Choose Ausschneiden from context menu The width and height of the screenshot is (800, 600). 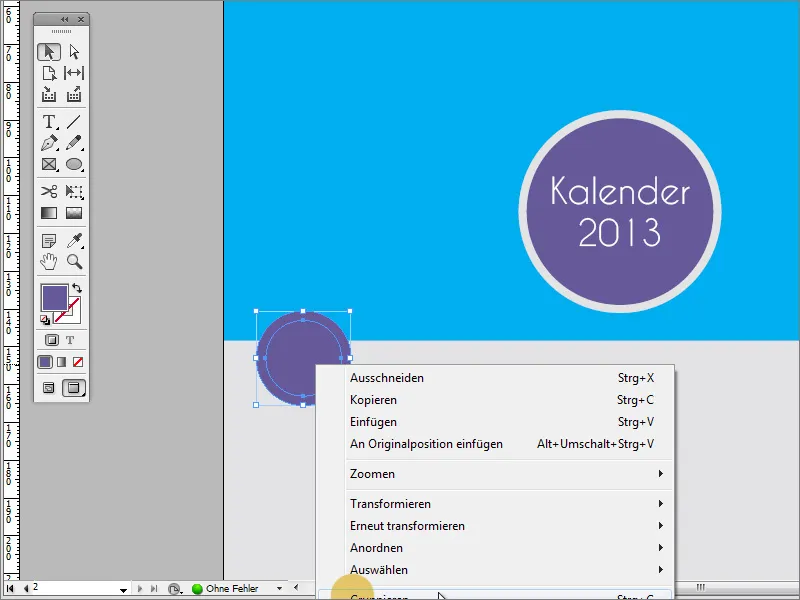tap(496, 378)
